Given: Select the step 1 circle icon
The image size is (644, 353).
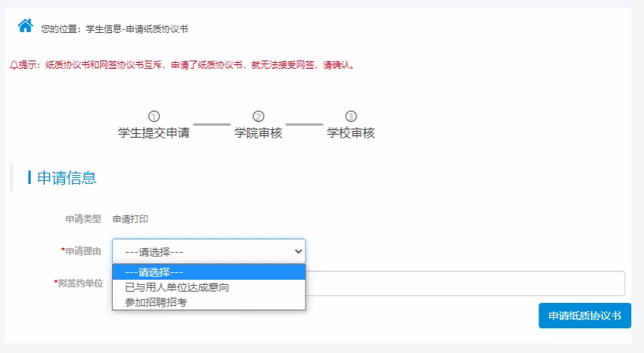Looking at the screenshot, I should (x=154, y=116).
